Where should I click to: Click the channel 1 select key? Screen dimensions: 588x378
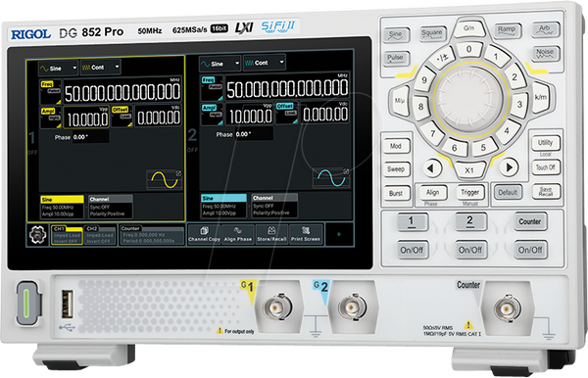point(413,221)
